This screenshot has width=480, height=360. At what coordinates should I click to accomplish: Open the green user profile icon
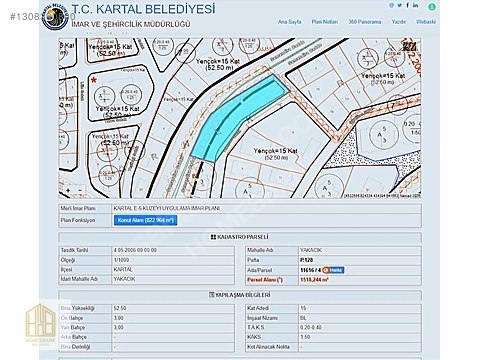(x=432, y=6)
